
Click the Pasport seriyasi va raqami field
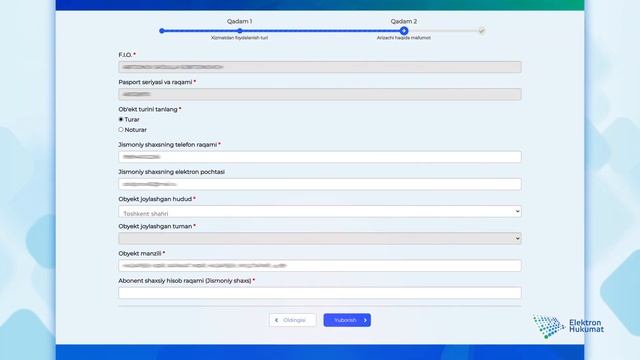tap(320, 94)
